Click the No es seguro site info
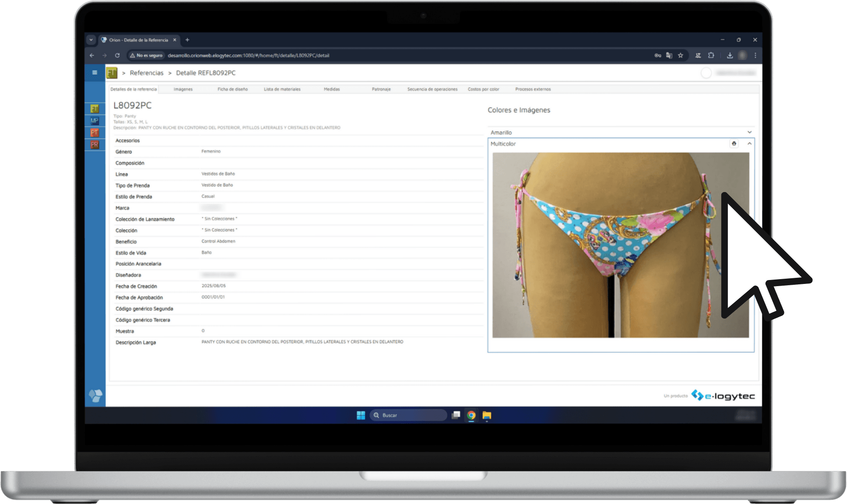This screenshot has height=504, width=847. click(x=146, y=56)
